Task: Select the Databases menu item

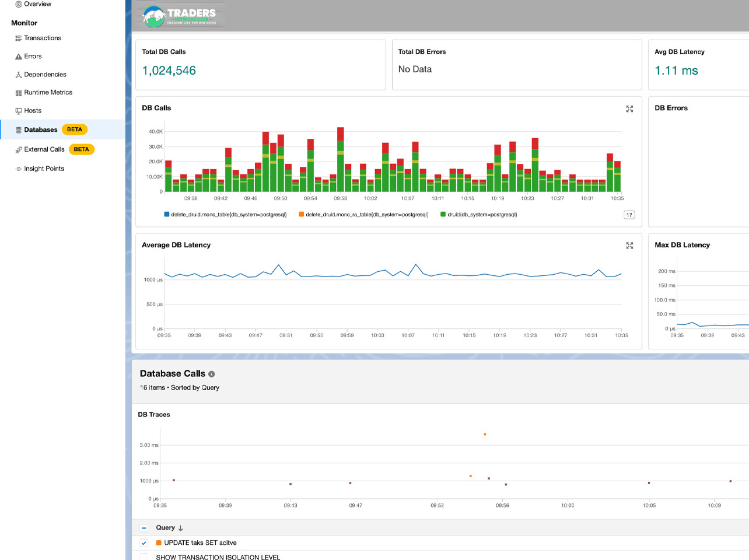Action: click(x=41, y=129)
